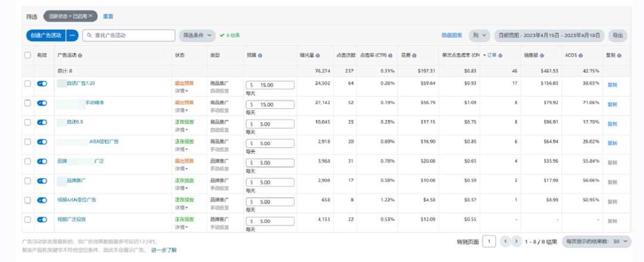The height and width of the screenshot is (262, 644).
Task: Open the 视频广泛投放 campaign link
Action: 72,219
